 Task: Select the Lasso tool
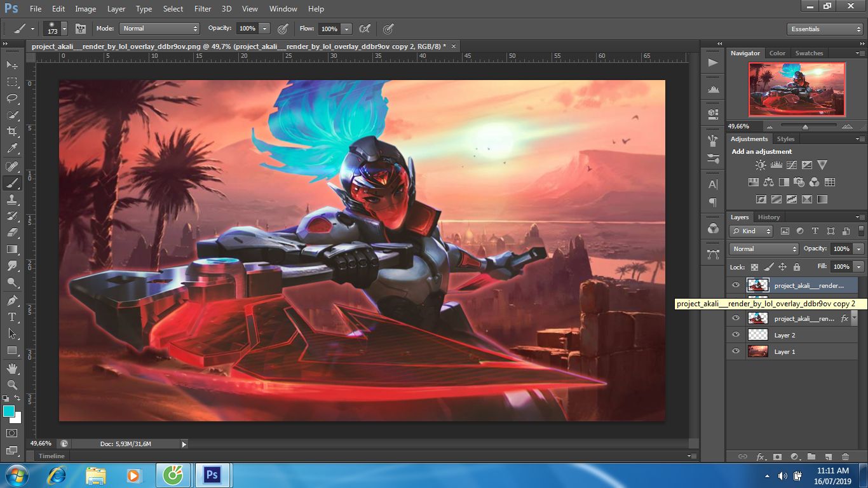[12, 98]
